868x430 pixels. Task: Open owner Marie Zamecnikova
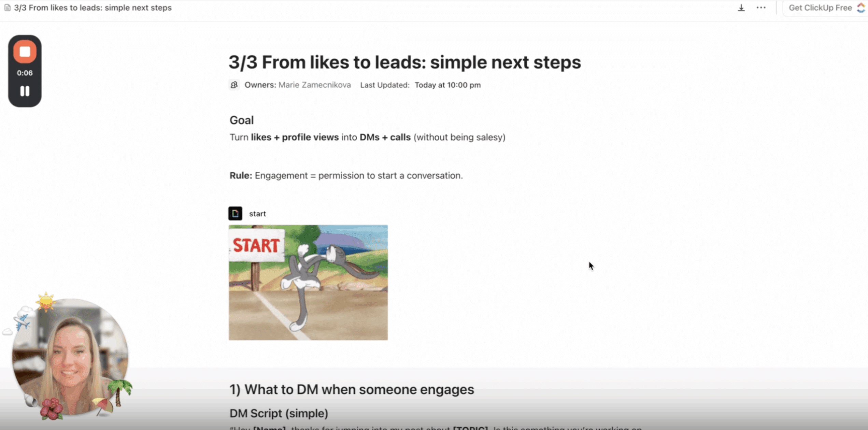[314, 85]
